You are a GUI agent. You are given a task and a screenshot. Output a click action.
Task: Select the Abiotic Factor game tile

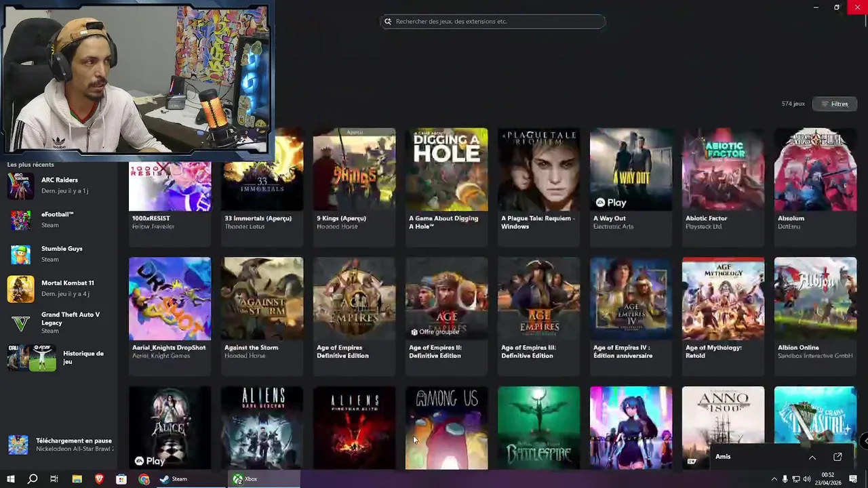coord(723,186)
